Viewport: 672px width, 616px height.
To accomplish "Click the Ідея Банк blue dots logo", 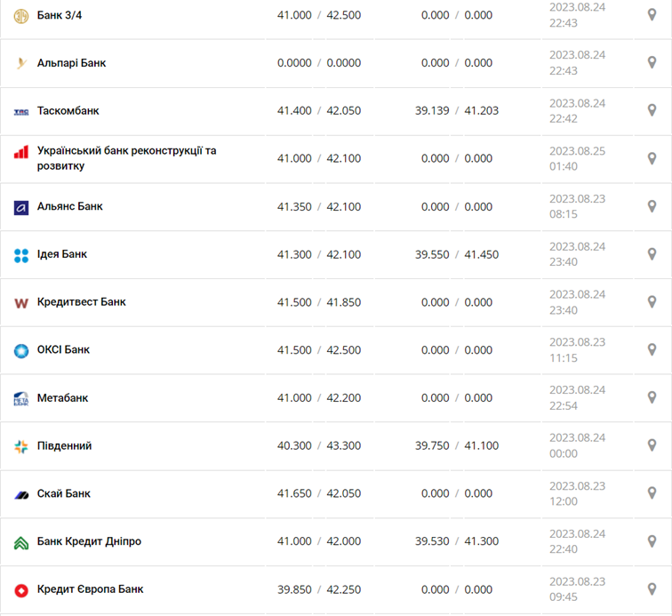I will (21, 255).
